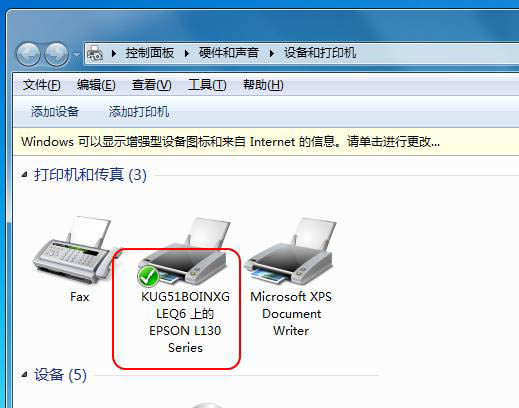This screenshot has width=519, height=408.
Task: Open the 帮助(H) menu
Action: [x=263, y=85]
